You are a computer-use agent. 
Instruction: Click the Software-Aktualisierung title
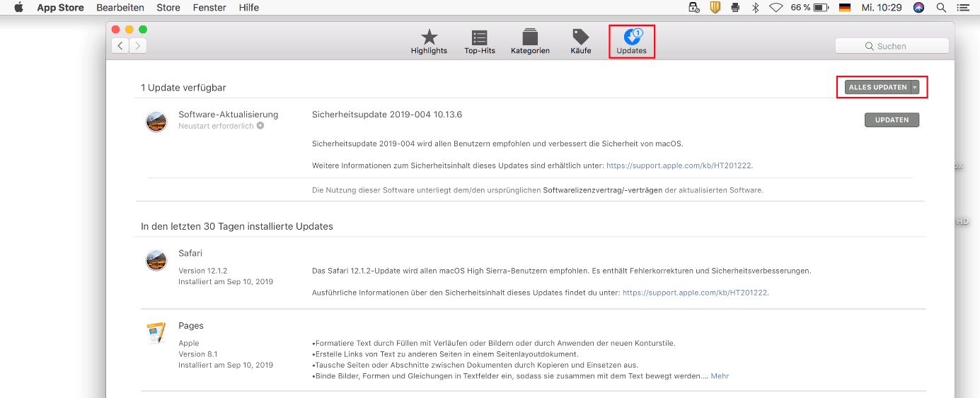click(x=229, y=115)
